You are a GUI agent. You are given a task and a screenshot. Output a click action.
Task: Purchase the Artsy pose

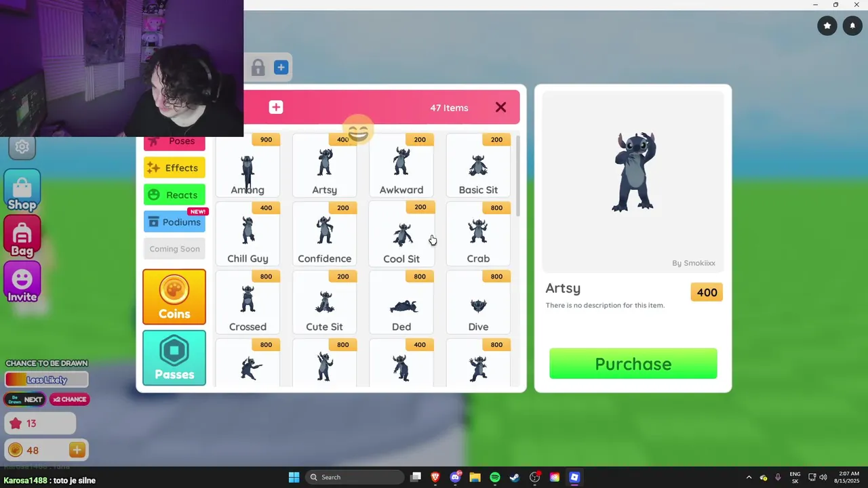pos(633,364)
